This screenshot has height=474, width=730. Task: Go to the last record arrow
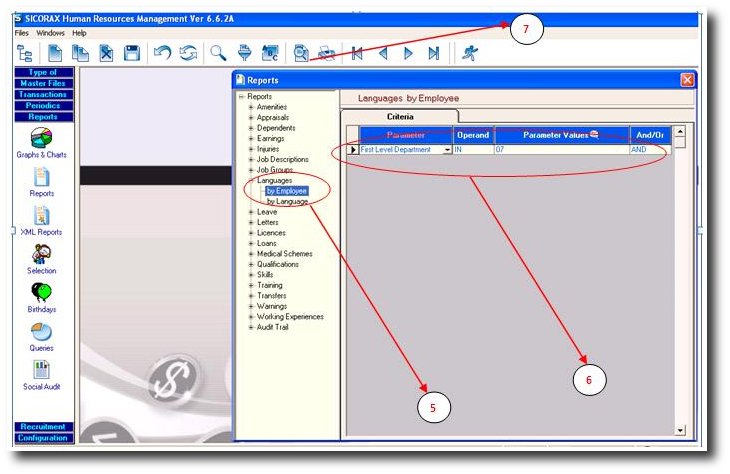coord(433,53)
